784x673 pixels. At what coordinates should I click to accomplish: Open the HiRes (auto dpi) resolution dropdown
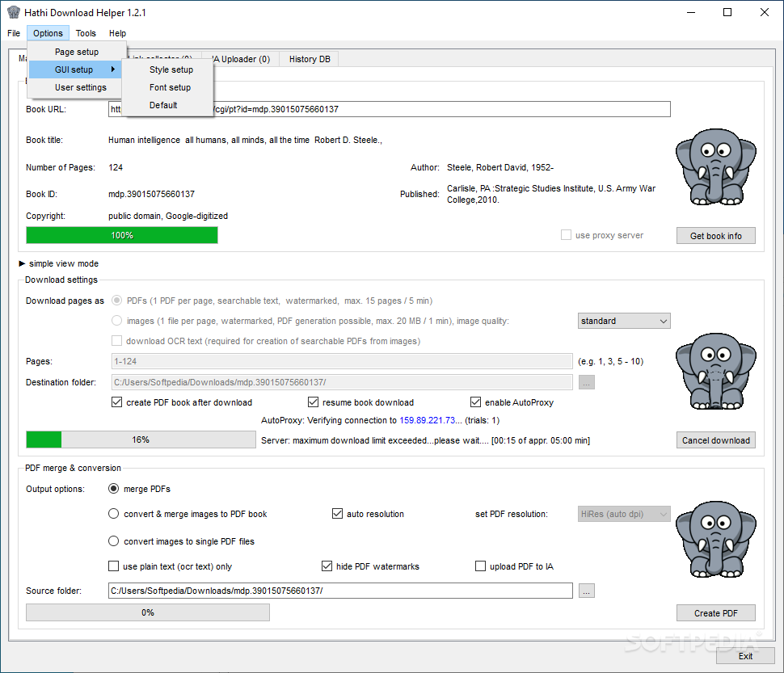[624, 514]
